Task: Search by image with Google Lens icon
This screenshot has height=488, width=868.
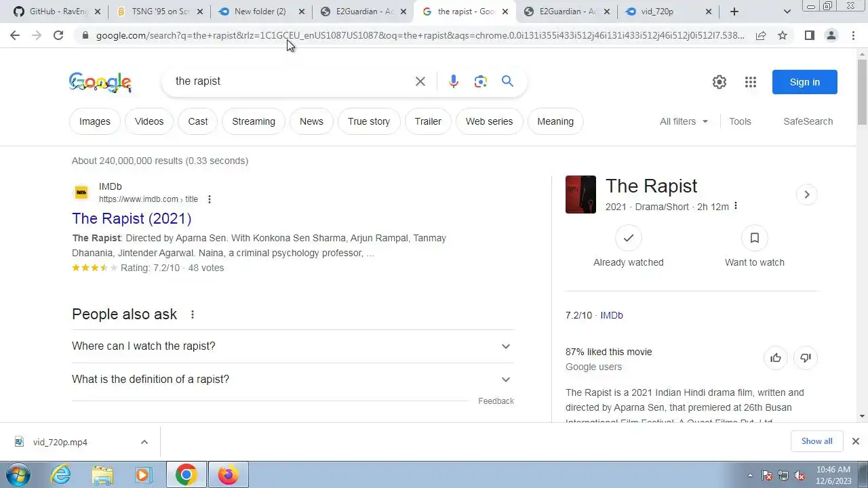Action: tap(481, 81)
